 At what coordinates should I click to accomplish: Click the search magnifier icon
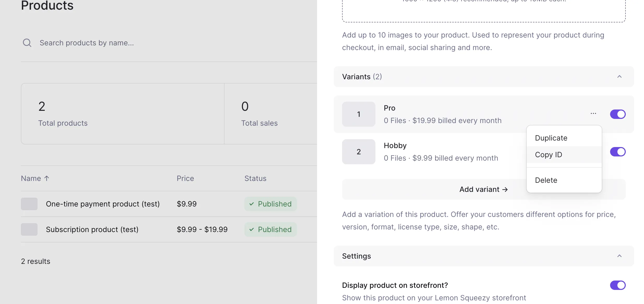(27, 43)
